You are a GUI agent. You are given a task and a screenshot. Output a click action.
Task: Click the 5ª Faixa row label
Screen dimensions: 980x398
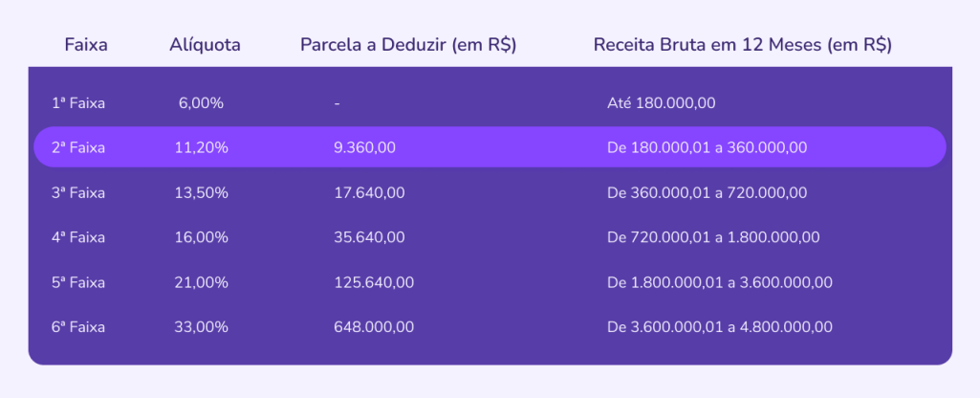tap(78, 282)
